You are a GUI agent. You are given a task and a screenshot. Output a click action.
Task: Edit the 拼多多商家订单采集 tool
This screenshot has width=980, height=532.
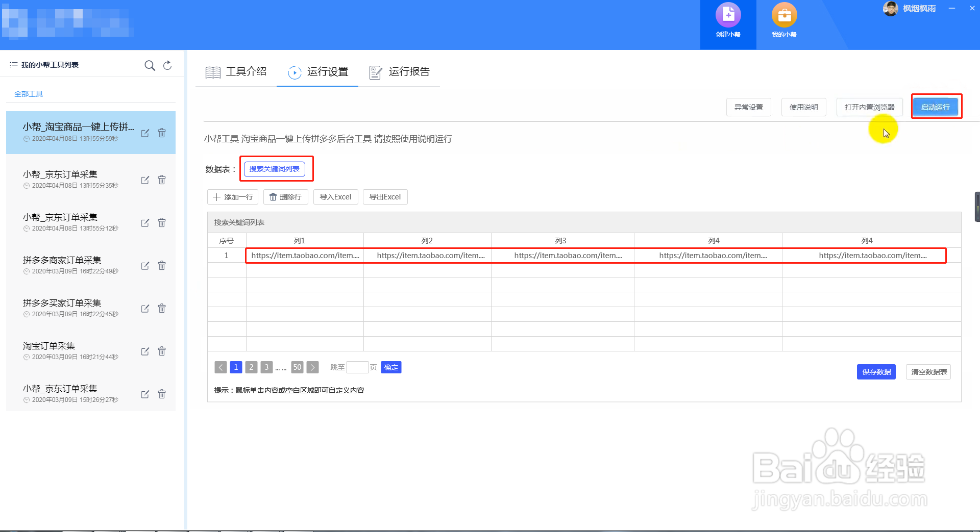pyautogui.click(x=145, y=265)
